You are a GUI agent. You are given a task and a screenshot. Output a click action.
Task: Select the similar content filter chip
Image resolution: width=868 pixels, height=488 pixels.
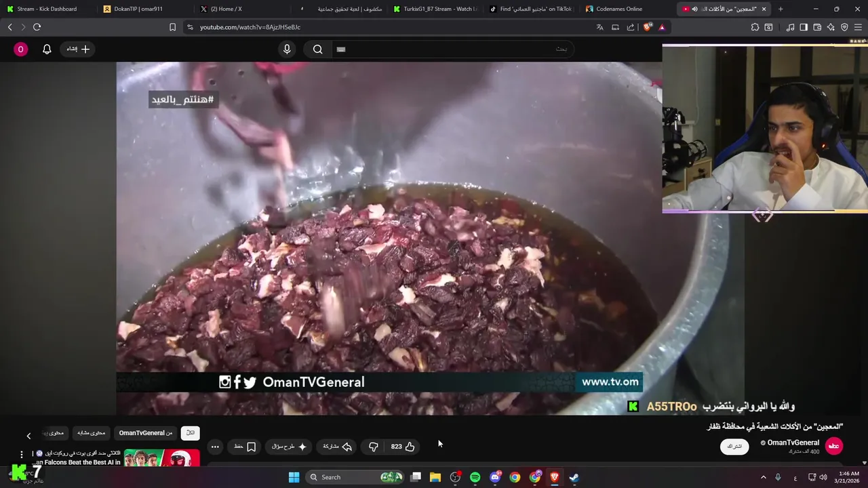(x=91, y=433)
